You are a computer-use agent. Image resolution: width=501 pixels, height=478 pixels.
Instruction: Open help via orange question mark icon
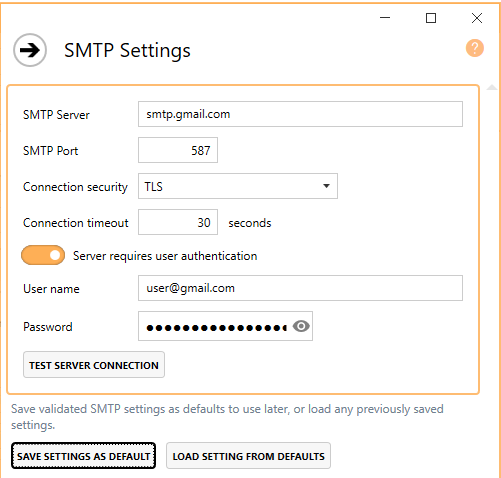(475, 48)
